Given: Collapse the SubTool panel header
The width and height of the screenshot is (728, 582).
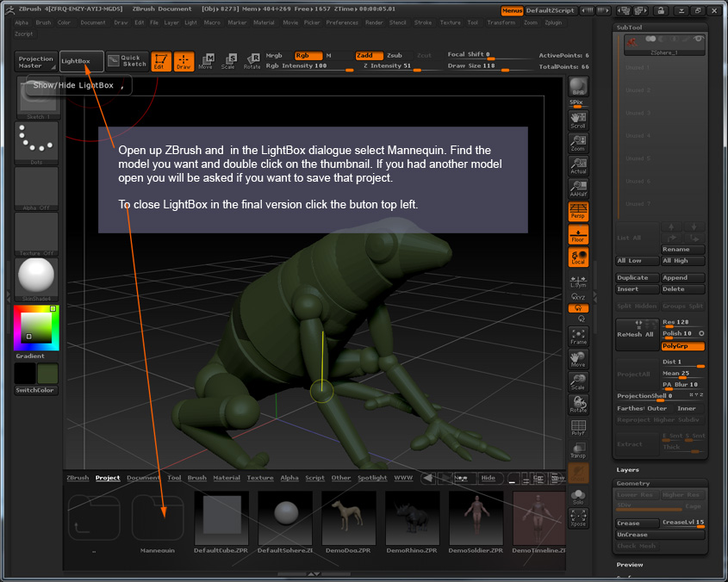Looking at the screenshot, I should [x=629, y=28].
